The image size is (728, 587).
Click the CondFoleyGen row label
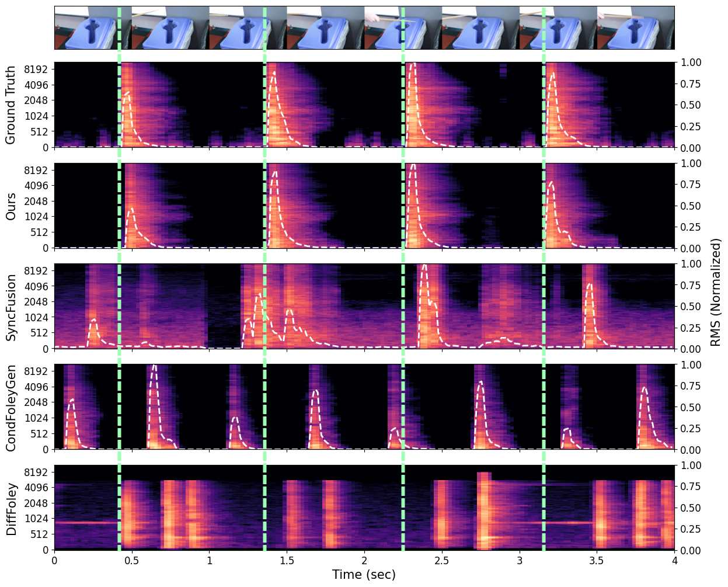tap(11, 407)
